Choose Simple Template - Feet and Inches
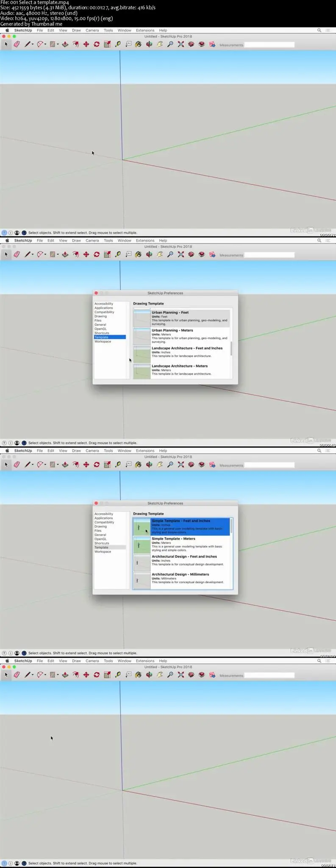 [182, 526]
